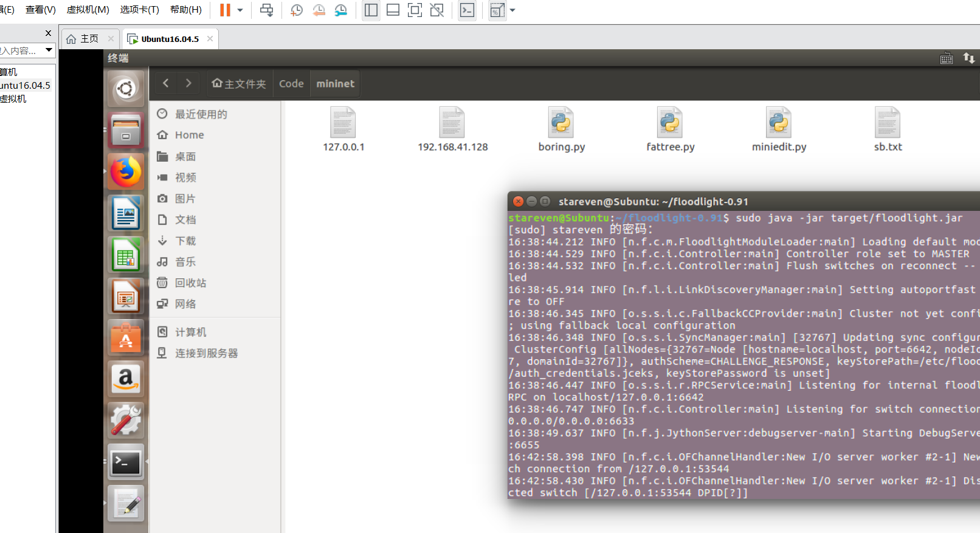
Task: Toggle the thumbnail bar view icon
Action: point(393,10)
